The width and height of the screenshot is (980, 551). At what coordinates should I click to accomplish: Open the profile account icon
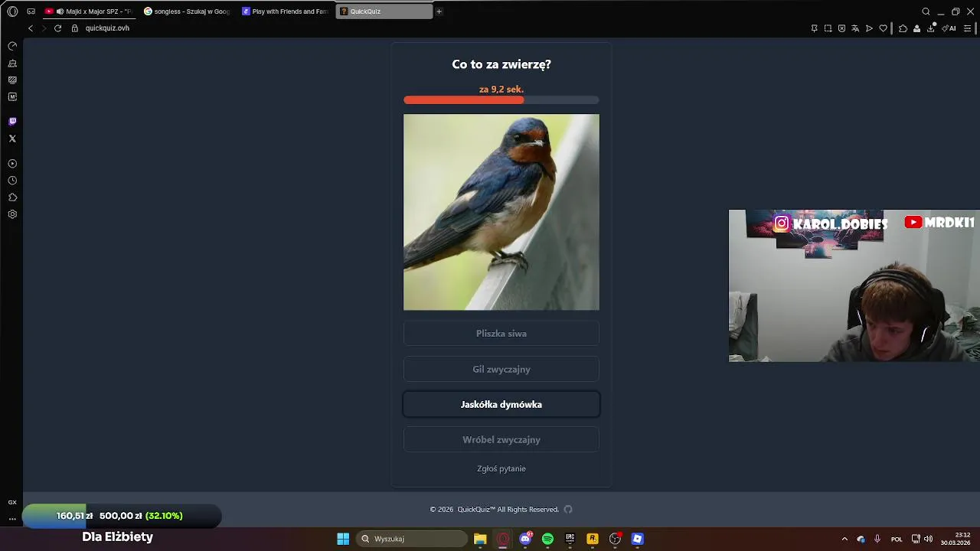tap(916, 28)
